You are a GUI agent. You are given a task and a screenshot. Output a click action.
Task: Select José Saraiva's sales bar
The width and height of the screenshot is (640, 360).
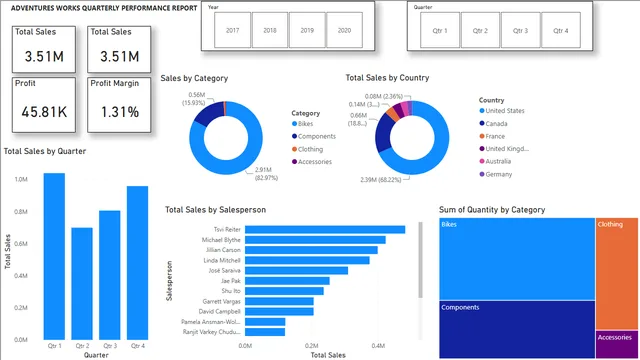pyautogui.click(x=296, y=270)
